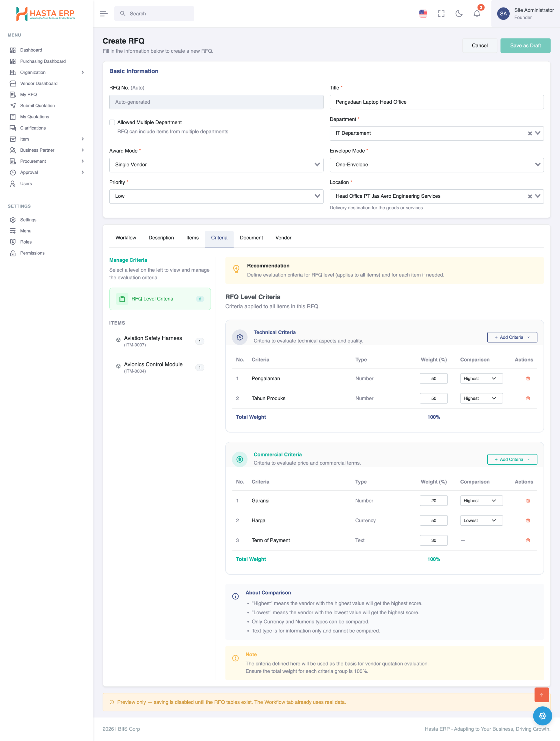Switch to the Document tab
This screenshot has width=560, height=741.
251,238
